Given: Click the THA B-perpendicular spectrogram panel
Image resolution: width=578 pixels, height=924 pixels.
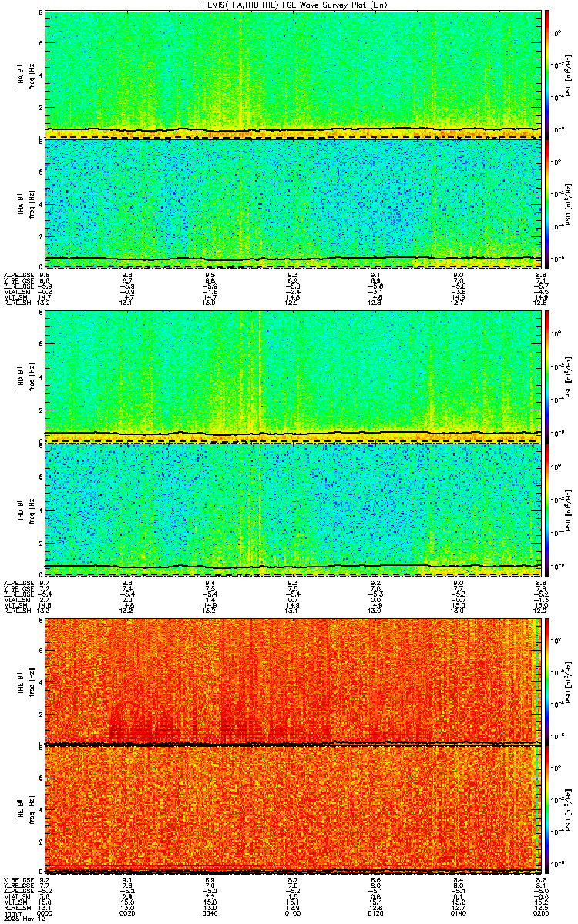Looking at the screenshot, I should [x=294, y=75].
